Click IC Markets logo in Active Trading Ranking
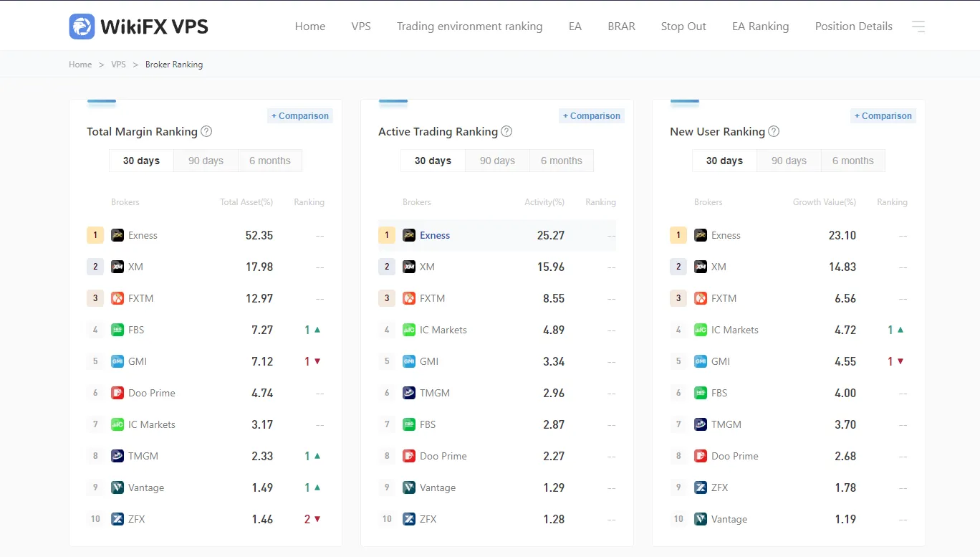The image size is (980, 557). (x=409, y=330)
